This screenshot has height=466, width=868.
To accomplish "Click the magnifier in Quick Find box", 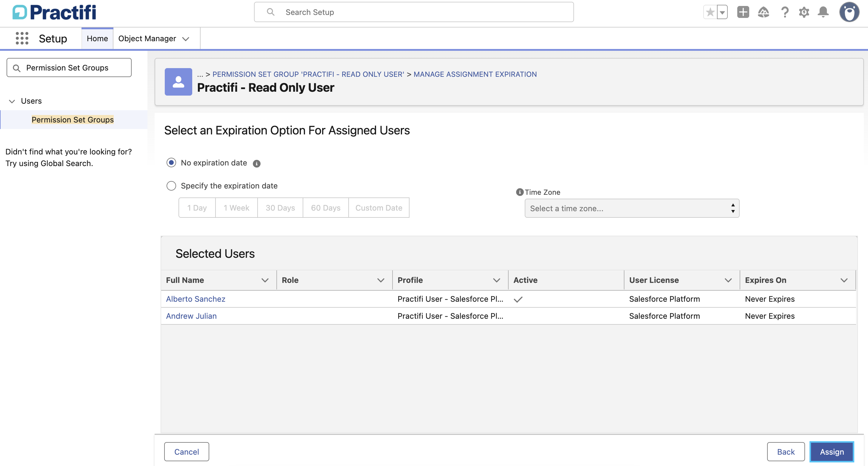I will pos(16,68).
